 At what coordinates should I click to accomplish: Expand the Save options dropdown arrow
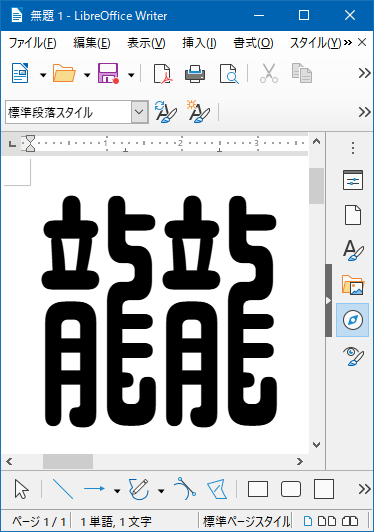pyautogui.click(x=131, y=75)
